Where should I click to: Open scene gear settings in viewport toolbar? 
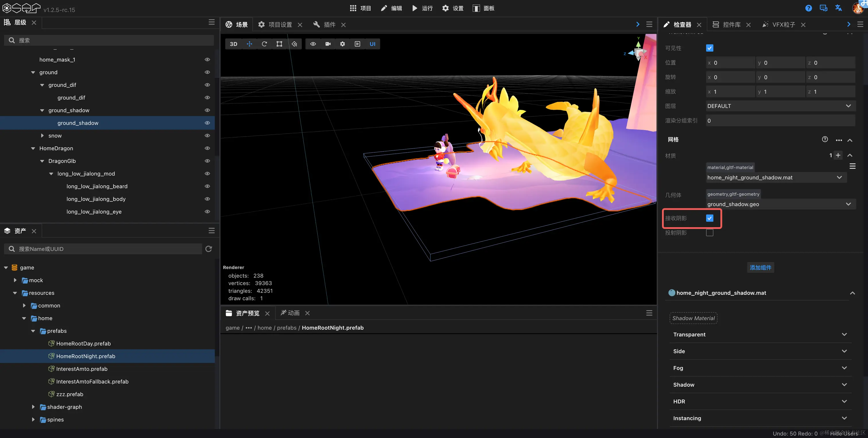[x=342, y=44]
